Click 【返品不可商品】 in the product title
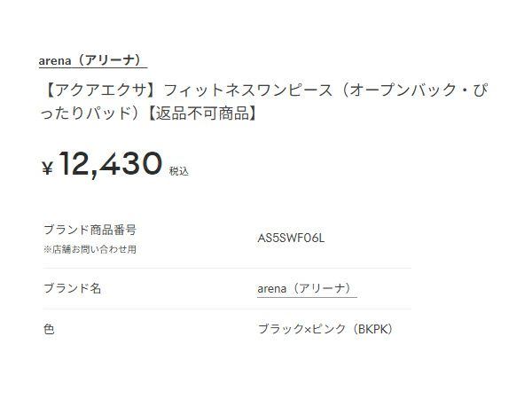Screen dimensions: 532x399 tap(202, 114)
